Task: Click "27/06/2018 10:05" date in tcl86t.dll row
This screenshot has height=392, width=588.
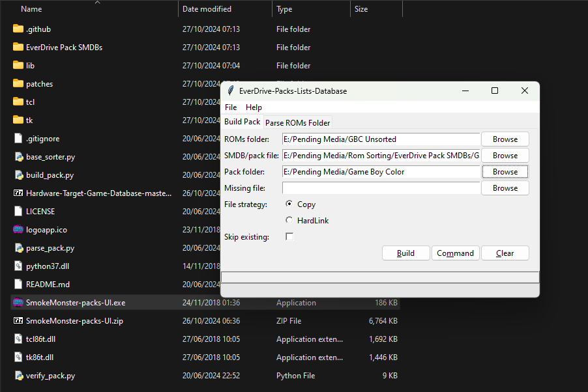Action: pyautogui.click(x=211, y=339)
